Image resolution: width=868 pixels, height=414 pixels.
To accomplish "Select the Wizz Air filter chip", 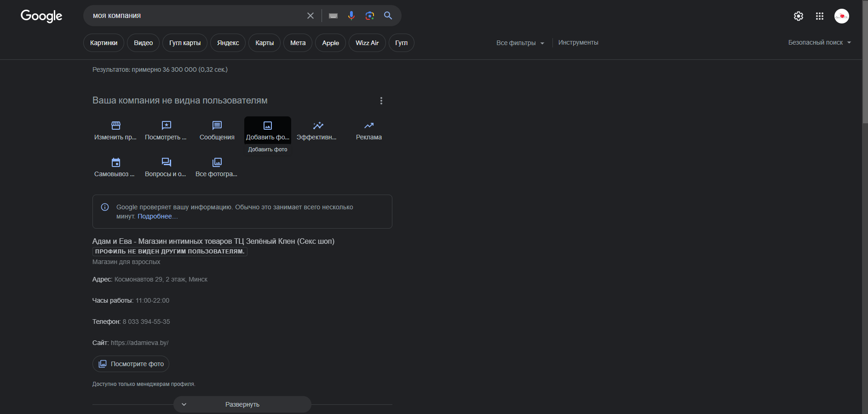I will click(367, 43).
